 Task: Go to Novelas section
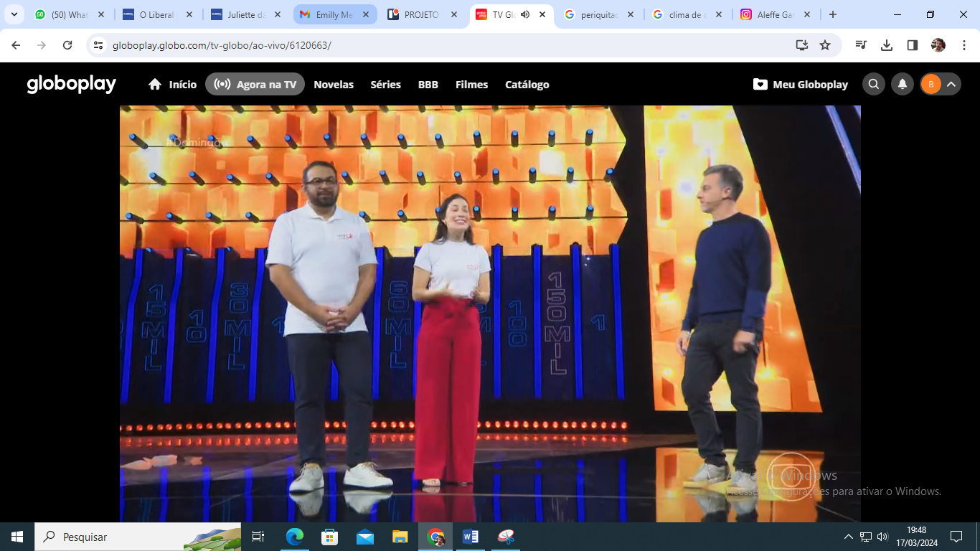pyautogui.click(x=334, y=85)
